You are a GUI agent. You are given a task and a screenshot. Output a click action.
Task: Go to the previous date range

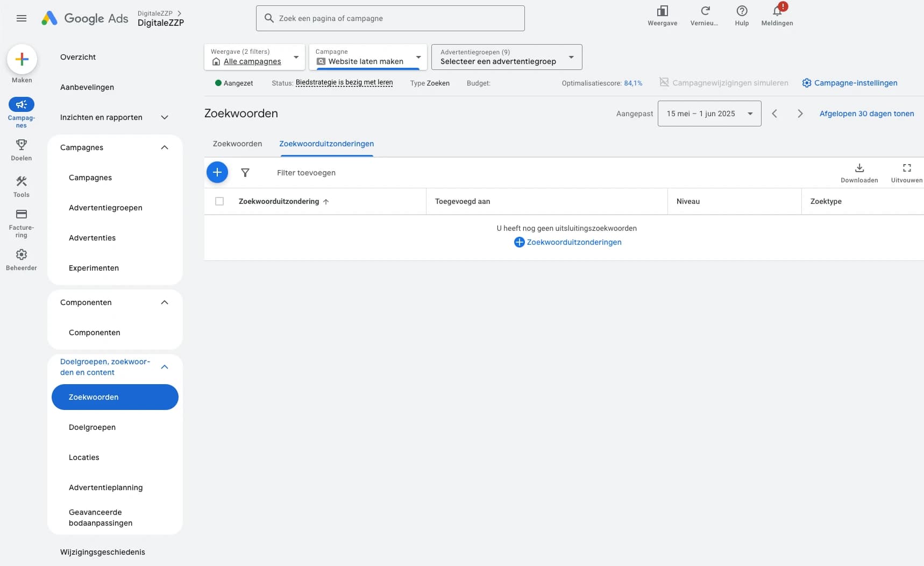(x=774, y=114)
